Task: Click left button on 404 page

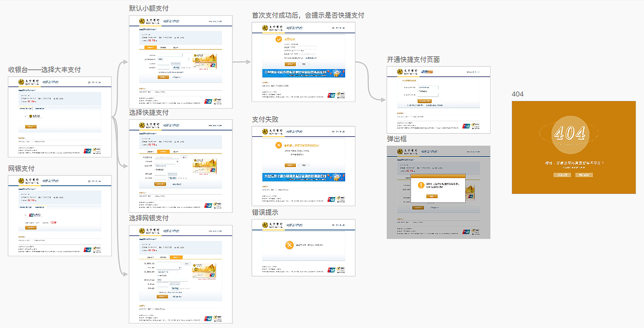Action: point(562,175)
